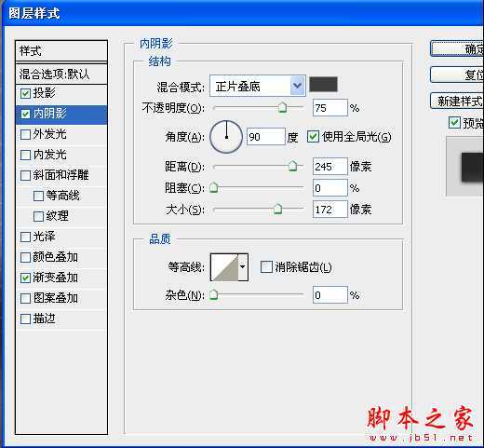The width and height of the screenshot is (484, 448).
Task: Open the 等高线 contour picker arrow
Action: point(243,267)
